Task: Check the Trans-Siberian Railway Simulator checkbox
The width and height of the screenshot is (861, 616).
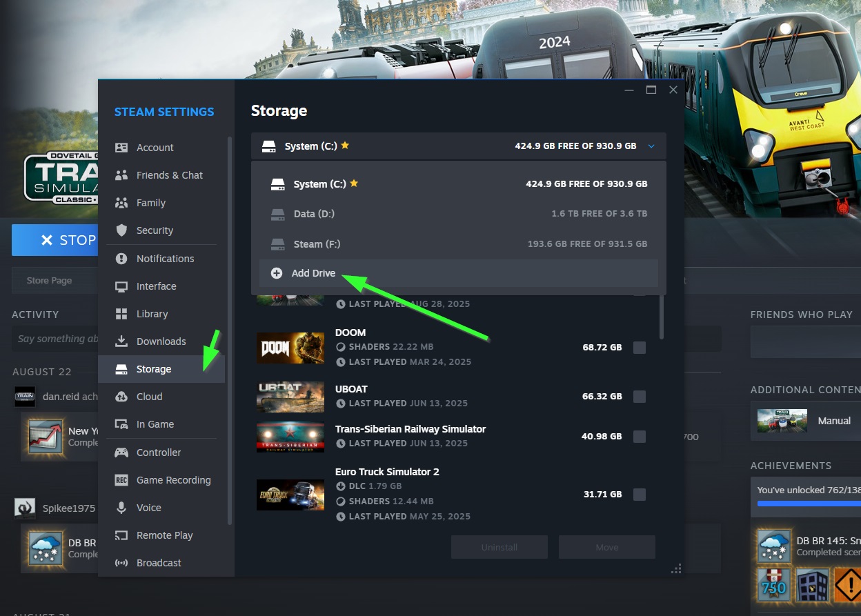Action: pos(640,436)
